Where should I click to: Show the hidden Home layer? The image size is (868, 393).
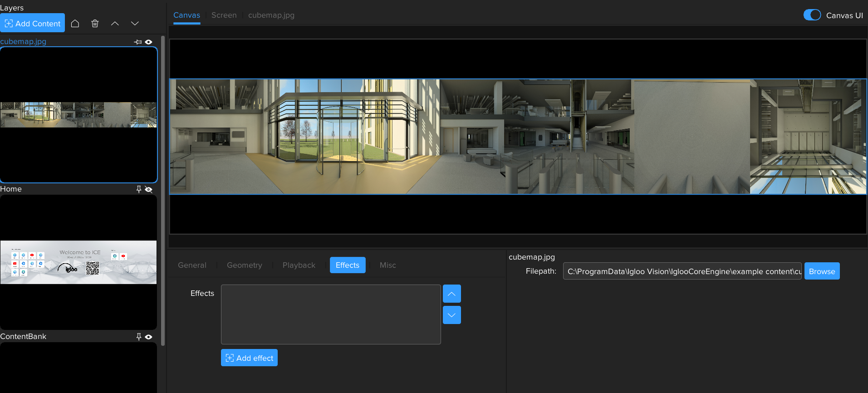click(x=149, y=189)
